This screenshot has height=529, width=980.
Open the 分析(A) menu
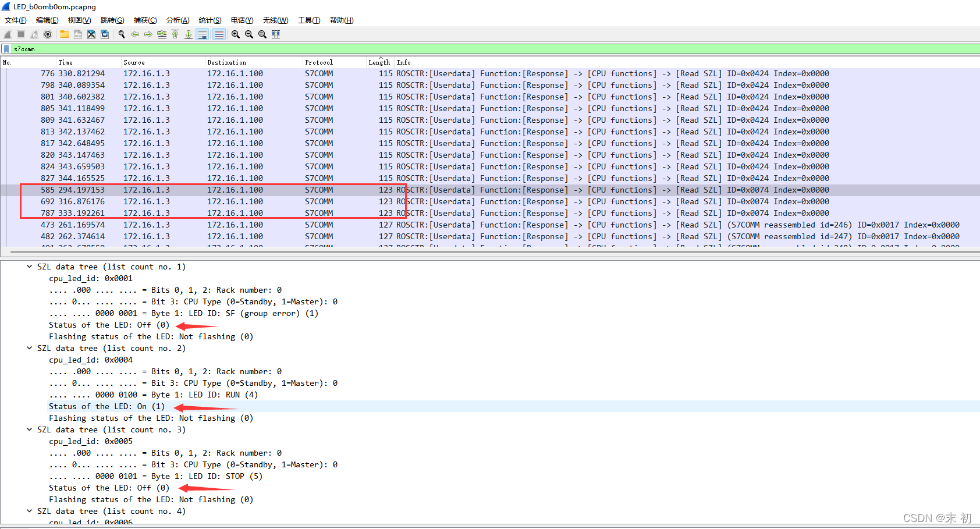177,20
